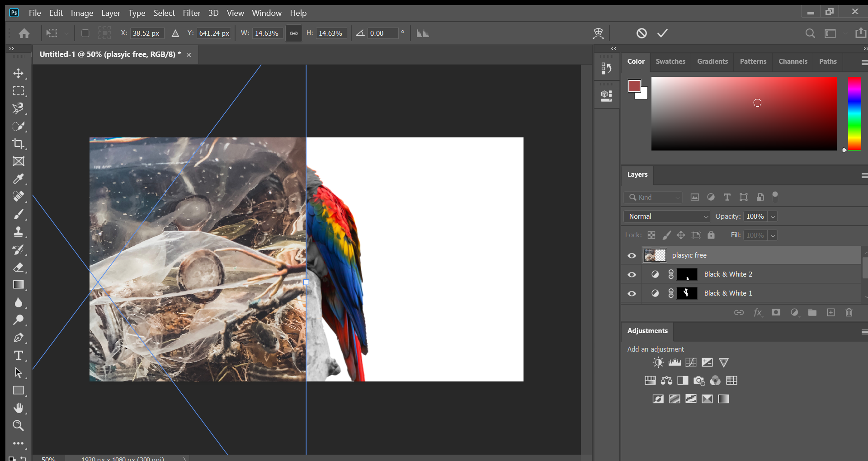Viewport: 868px width, 461px height.
Task: Switch to the Swatches tab
Action: [x=670, y=61]
